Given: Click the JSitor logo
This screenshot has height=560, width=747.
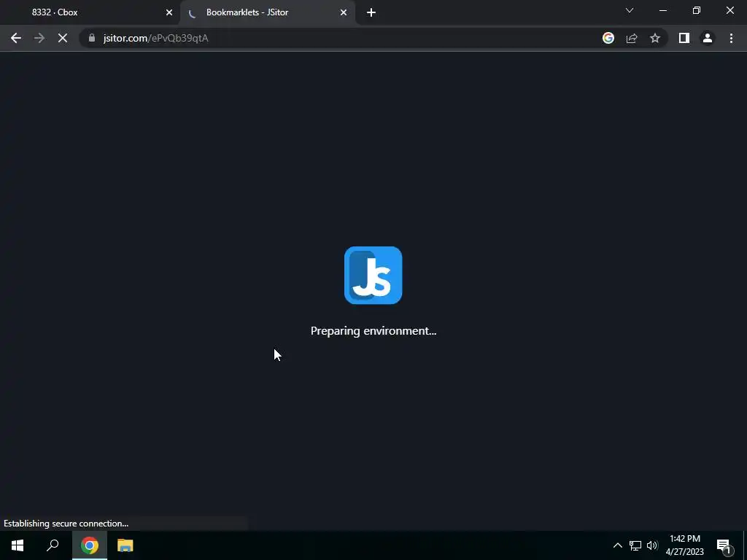Looking at the screenshot, I should pos(373,275).
